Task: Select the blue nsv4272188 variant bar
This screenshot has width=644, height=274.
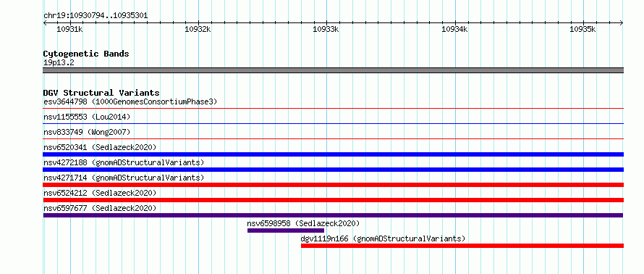Action: click(x=333, y=170)
